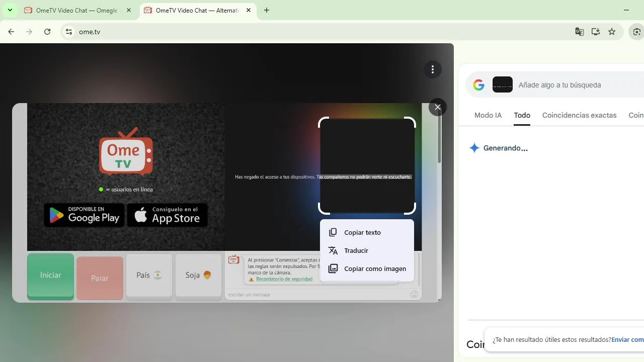Go back to the previous page

[x=11, y=32]
